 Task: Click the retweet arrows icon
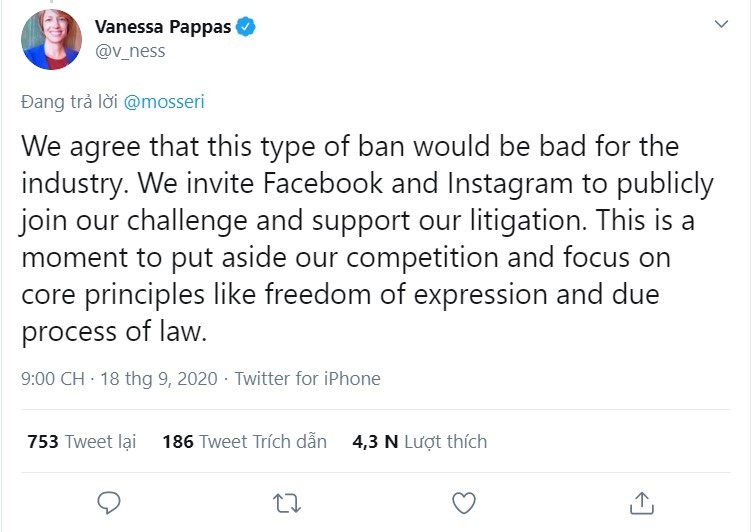tap(287, 500)
